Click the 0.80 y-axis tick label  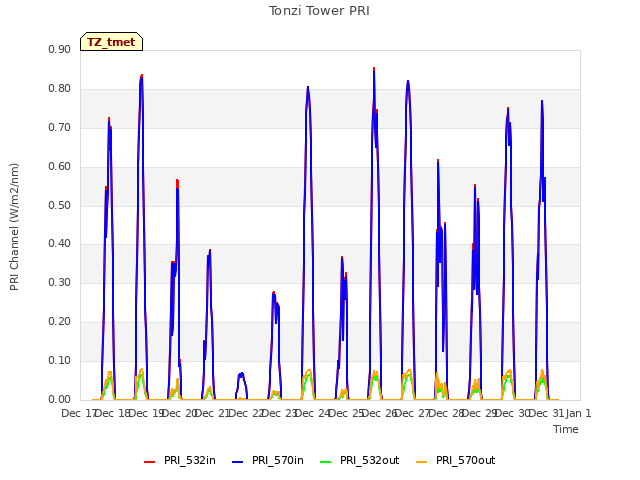point(59,88)
